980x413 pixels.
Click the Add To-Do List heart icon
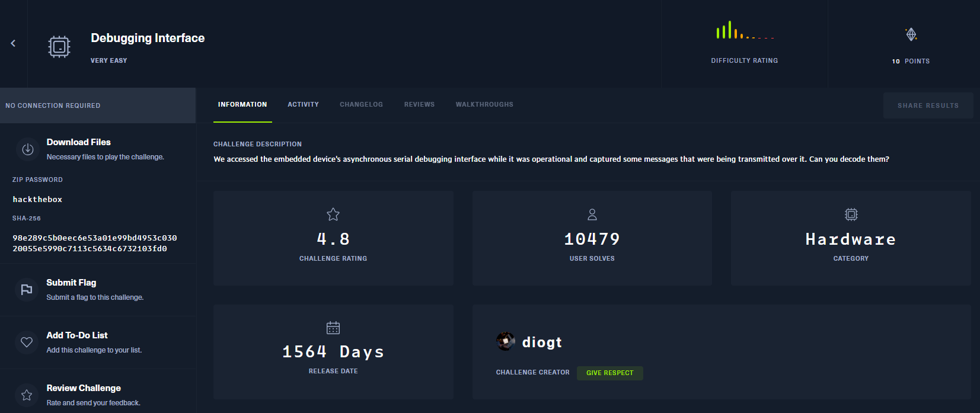[x=27, y=342]
